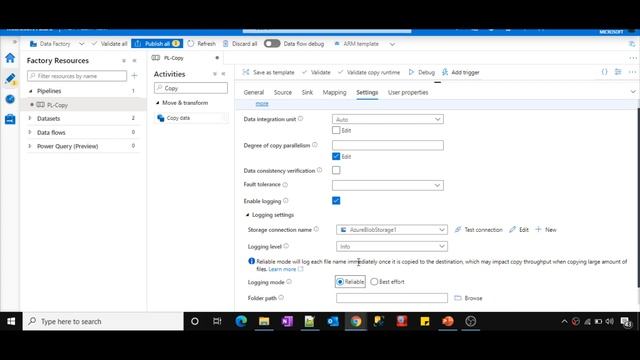Image resolution: width=640 pixels, height=360 pixels.
Task: Open the Monitor gauge icon in sidebar
Action: 10,99
